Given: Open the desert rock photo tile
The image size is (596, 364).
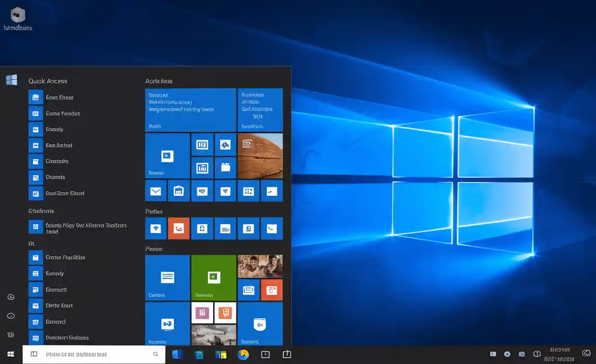Looking at the screenshot, I should (260, 156).
